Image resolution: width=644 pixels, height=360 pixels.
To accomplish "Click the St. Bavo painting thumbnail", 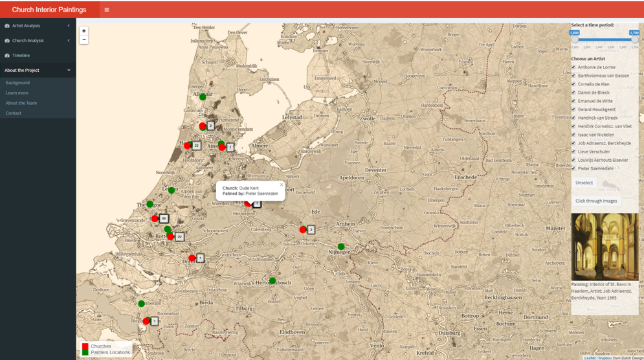I will pyautogui.click(x=605, y=247).
